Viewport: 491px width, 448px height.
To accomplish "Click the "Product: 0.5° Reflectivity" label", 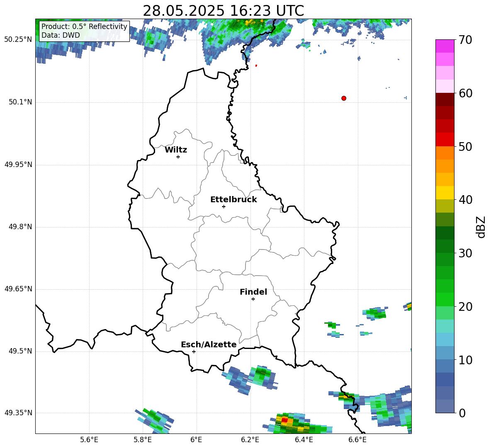I will coord(84,27).
